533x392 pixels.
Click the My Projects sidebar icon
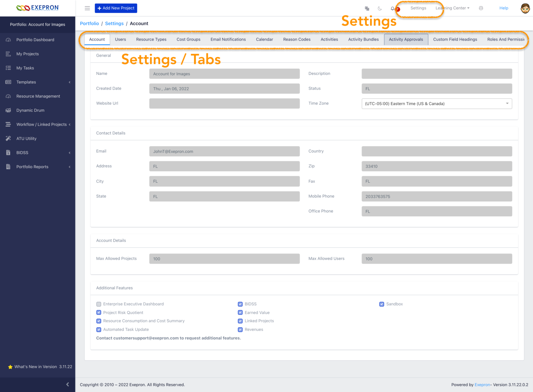pyautogui.click(x=8, y=54)
